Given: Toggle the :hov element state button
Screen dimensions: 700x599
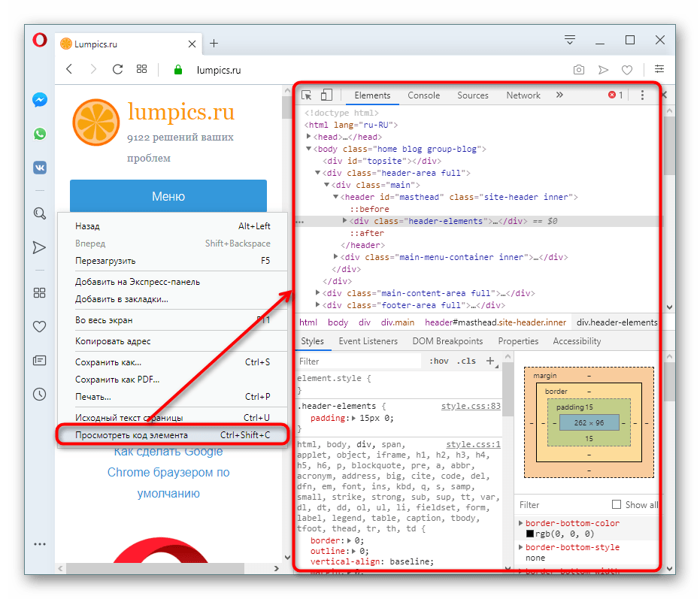Looking at the screenshot, I should [x=438, y=362].
